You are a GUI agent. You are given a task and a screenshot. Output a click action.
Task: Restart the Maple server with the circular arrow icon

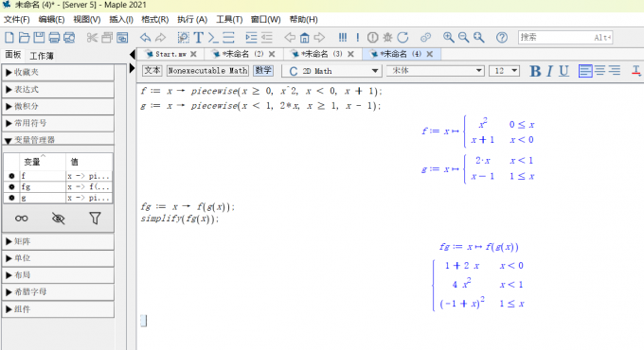click(402, 38)
